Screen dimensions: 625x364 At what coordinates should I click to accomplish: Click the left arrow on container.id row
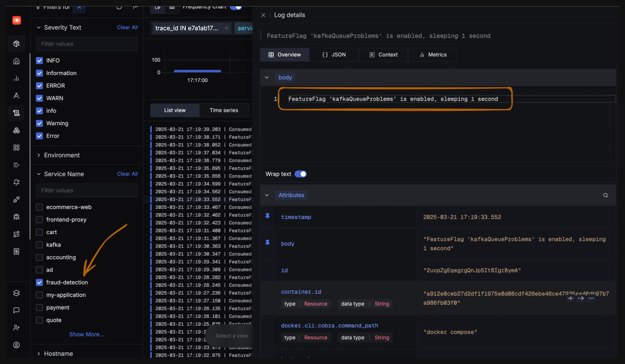point(570,298)
